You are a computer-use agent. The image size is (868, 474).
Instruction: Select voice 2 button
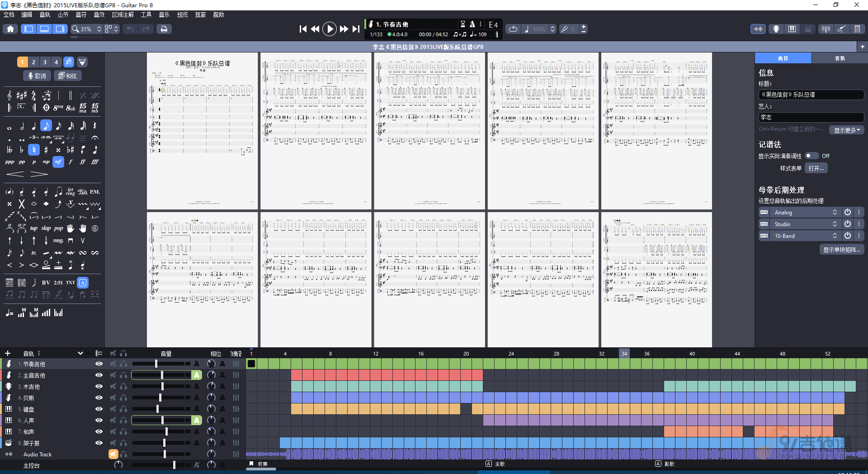[x=33, y=62]
